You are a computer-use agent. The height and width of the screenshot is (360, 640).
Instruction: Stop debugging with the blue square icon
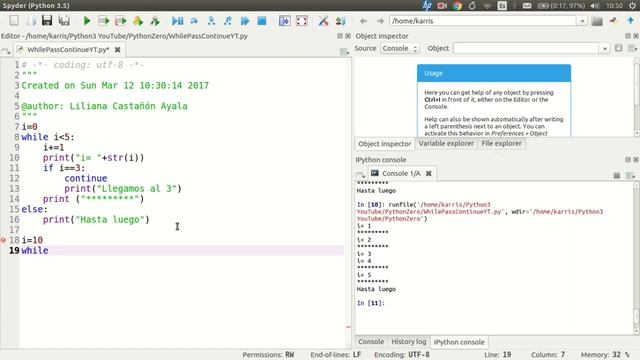pos(262,21)
